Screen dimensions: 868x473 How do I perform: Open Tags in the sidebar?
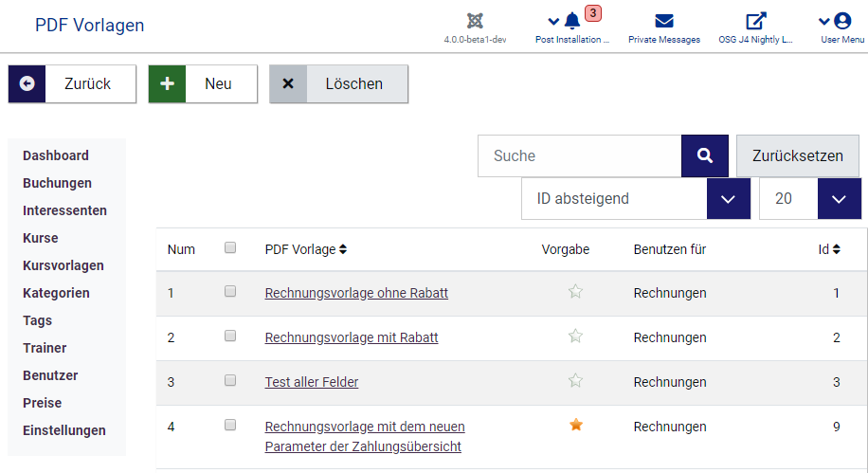point(37,320)
